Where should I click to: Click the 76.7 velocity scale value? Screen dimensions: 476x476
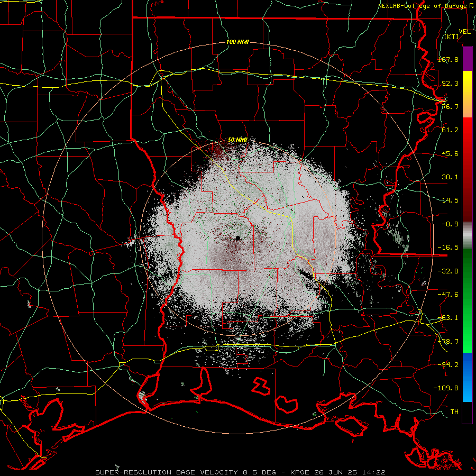coord(450,106)
